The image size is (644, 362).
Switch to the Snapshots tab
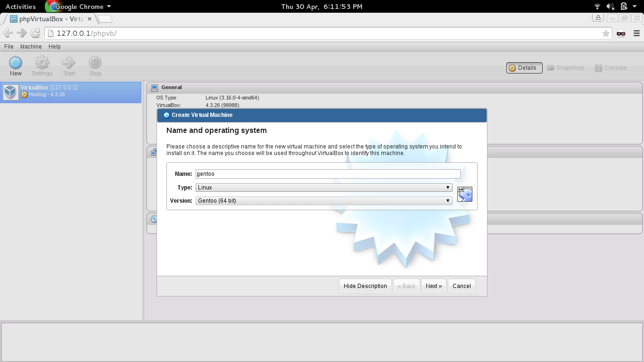pyautogui.click(x=566, y=68)
